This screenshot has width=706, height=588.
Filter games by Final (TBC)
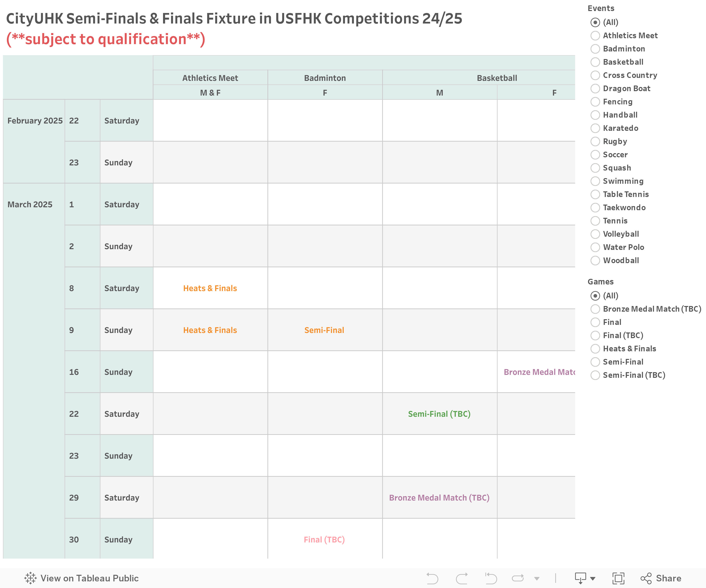(x=595, y=335)
